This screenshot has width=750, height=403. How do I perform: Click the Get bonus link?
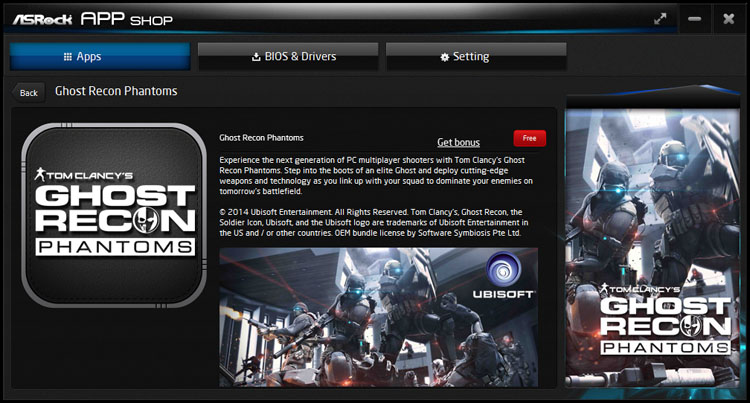(458, 142)
